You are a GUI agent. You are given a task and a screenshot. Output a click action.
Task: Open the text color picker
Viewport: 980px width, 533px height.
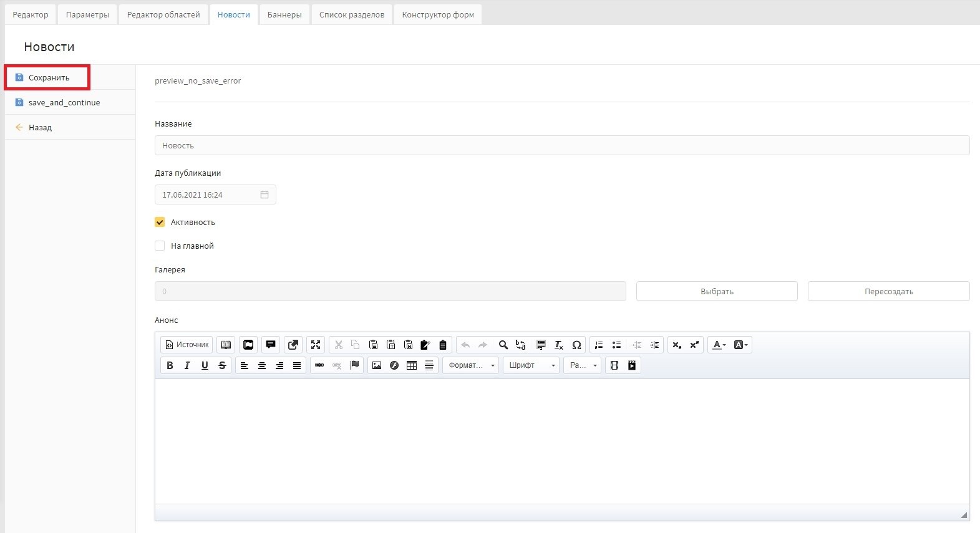[719, 345]
